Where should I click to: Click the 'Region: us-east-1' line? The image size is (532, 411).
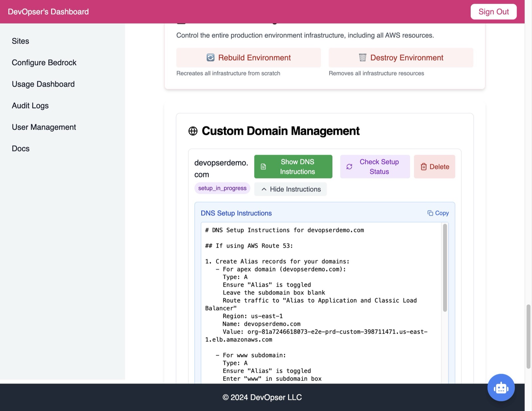pyautogui.click(x=252, y=316)
